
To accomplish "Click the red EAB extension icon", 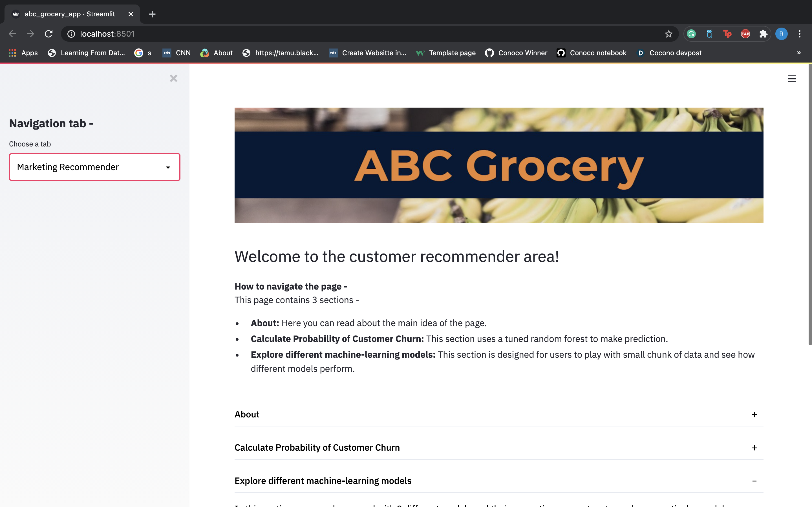I will [x=745, y=34].
